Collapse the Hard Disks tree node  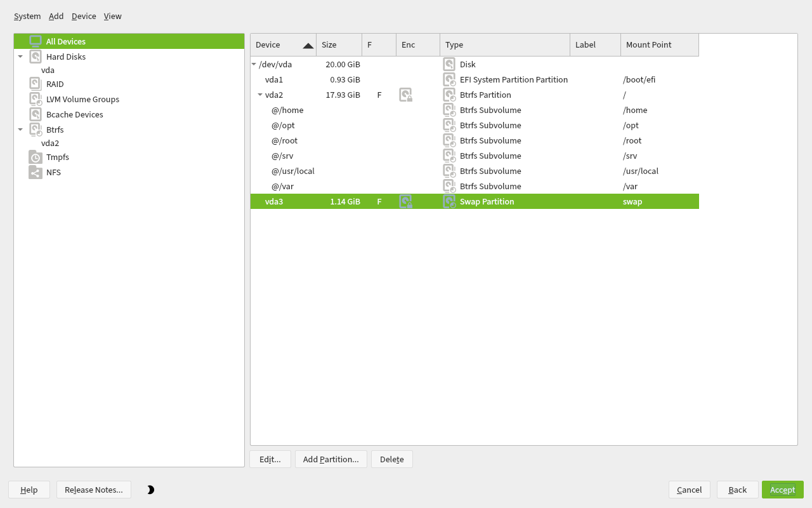[20, 57]
